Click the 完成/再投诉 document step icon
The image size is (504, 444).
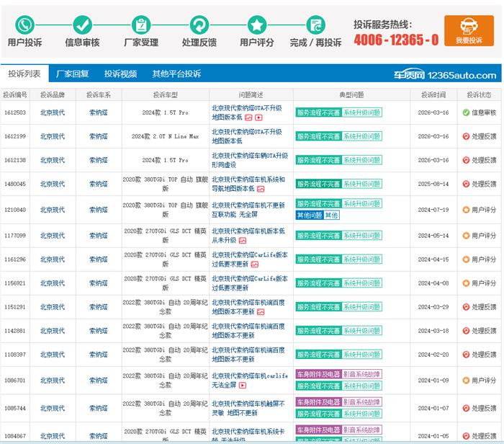[x=315, y=25]
